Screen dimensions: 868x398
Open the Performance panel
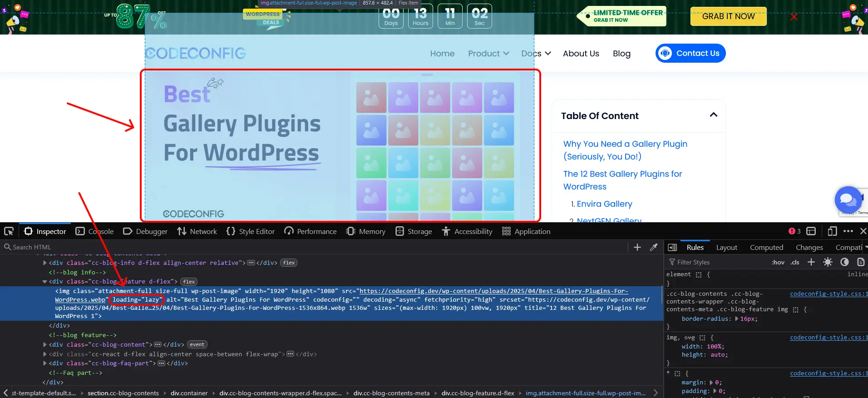click(311, 231)
